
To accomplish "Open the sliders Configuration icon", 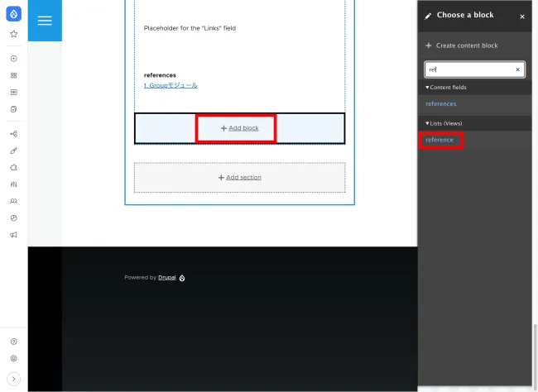I will pos(13,184).
